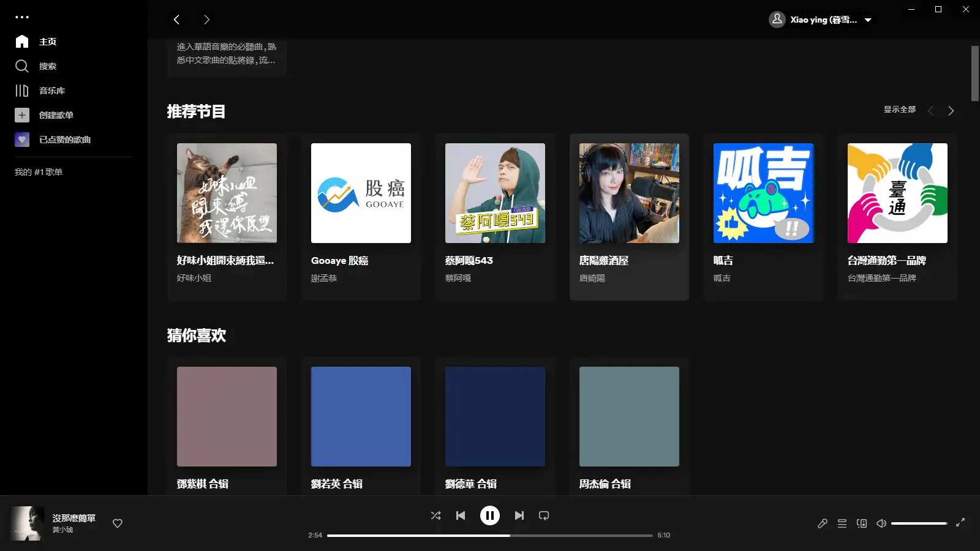Open the playback queue
The width and height of the screenshot is (980, 551).
point(842,523)
